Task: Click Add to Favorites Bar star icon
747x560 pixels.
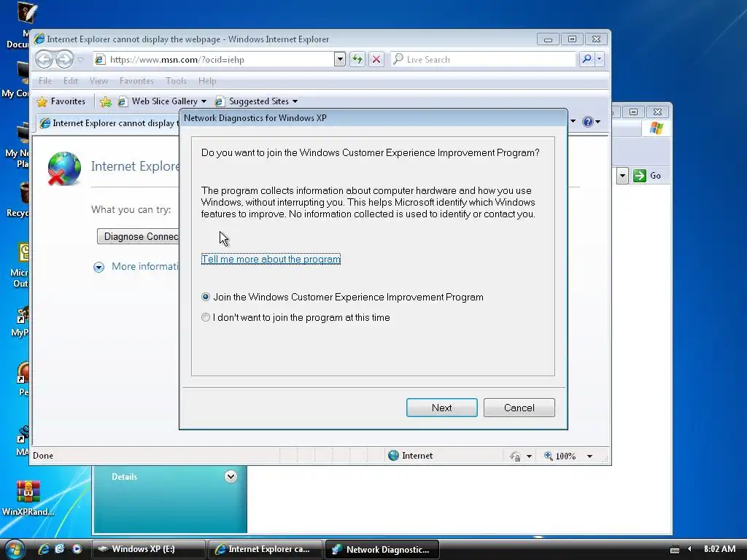Action: click(106, 101)
